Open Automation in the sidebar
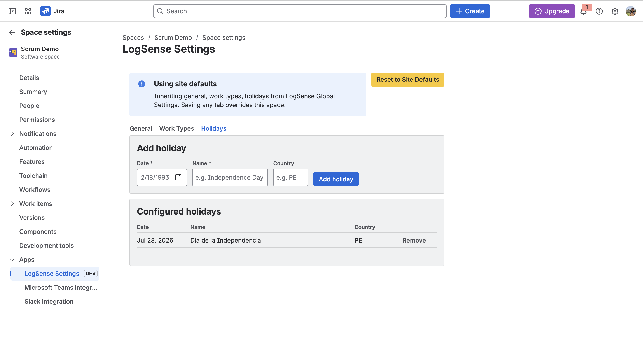This screenshot has width=643, height=364. (x=36, y=148)
